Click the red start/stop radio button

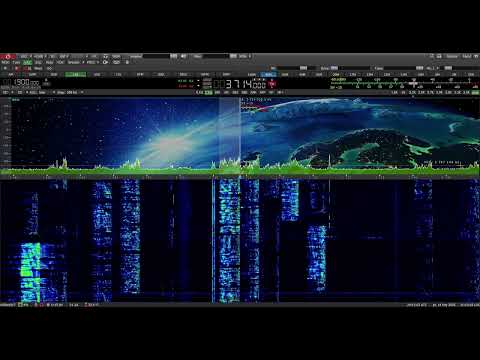coord(8,57)
